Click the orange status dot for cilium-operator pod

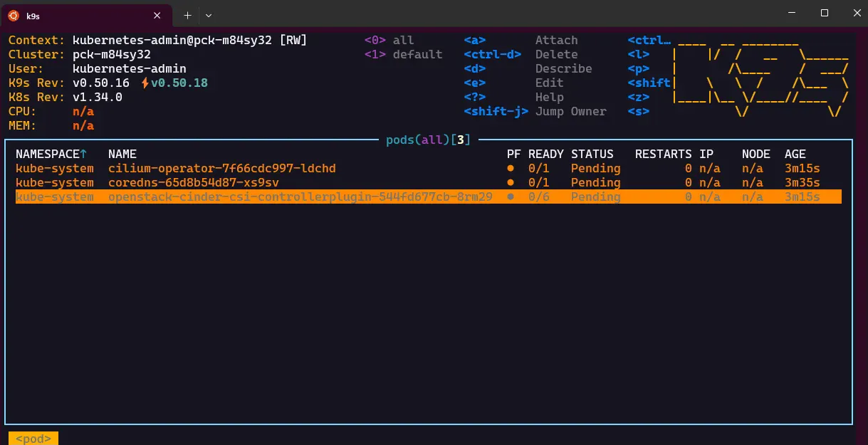point(510,169)
